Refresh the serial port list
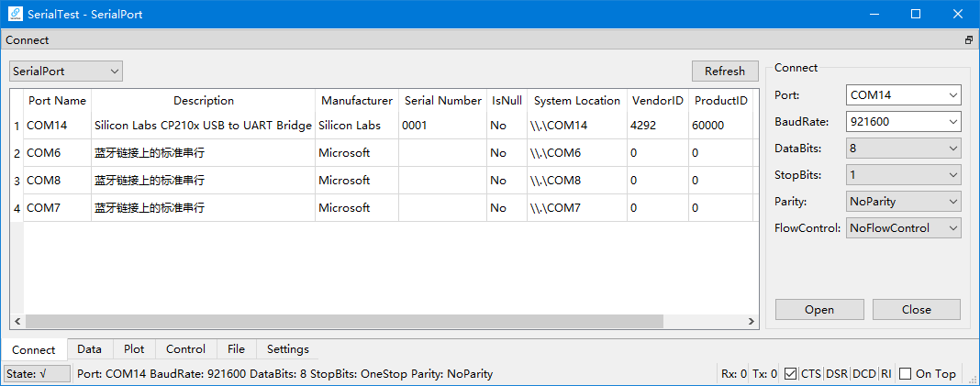The height and width of the screenshot is (386, 980). [x=724, y=72]
